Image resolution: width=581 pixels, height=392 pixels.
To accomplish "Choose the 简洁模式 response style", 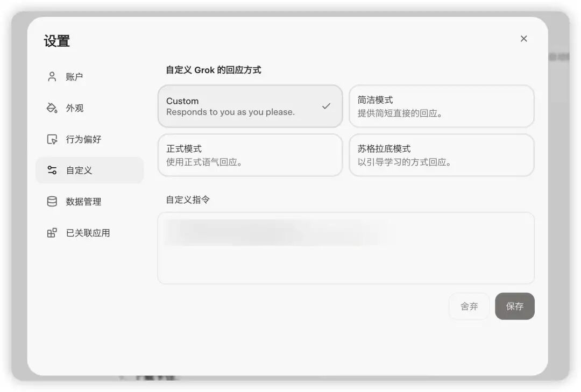I will [x=441, y=106].
